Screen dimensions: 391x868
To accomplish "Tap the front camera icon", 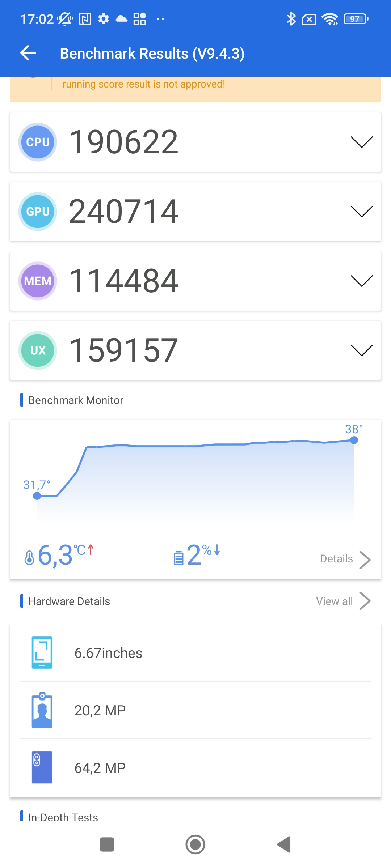I will pos(42,710).
